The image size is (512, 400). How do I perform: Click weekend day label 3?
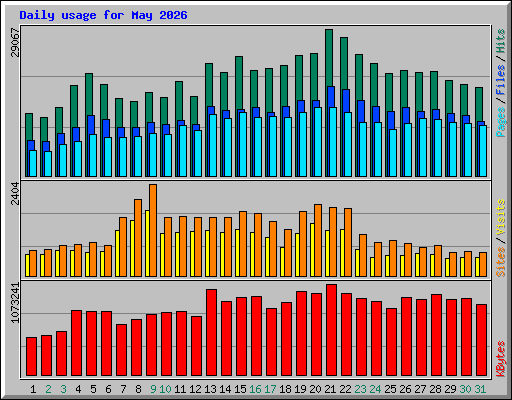[63, 389]
